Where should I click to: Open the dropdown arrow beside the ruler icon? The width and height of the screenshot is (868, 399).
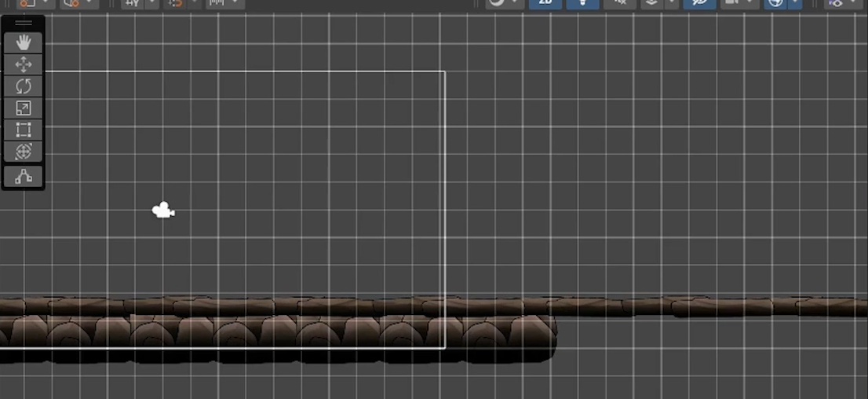[x=236, y=3]
